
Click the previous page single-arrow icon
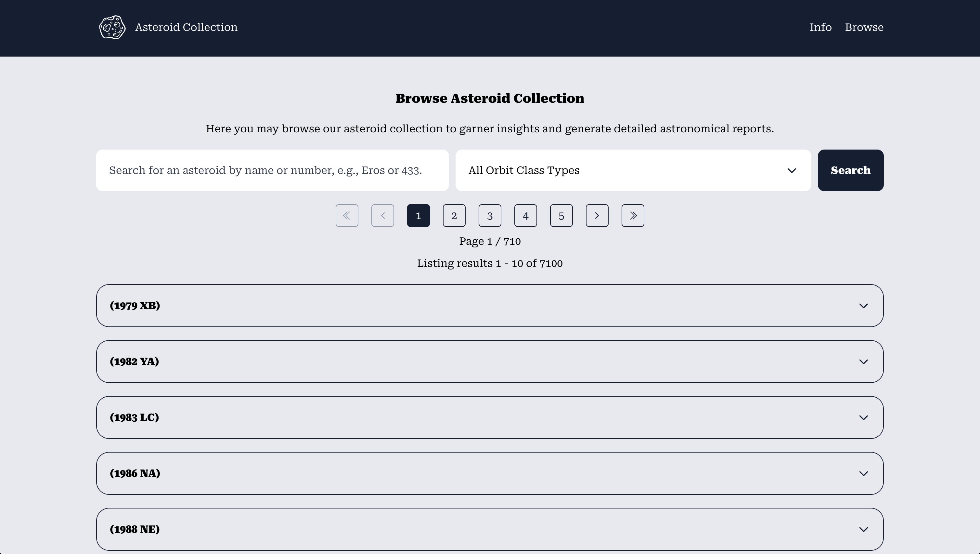tap(382, 216)
